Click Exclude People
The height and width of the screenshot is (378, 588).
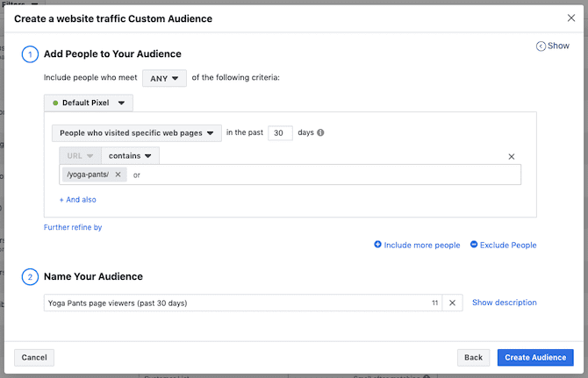click(503, 245)
